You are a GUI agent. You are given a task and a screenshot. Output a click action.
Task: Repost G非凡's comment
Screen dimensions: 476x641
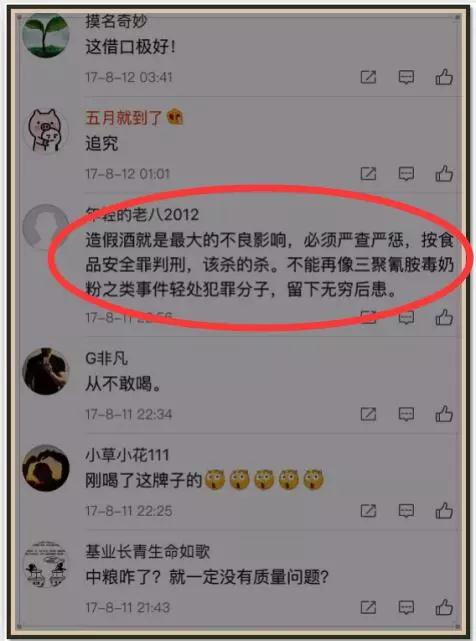pos(368,414)
